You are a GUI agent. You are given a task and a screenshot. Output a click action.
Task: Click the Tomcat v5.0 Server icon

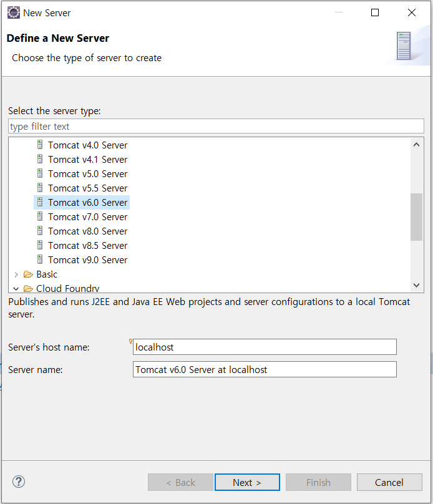click(x=40, y=173)
